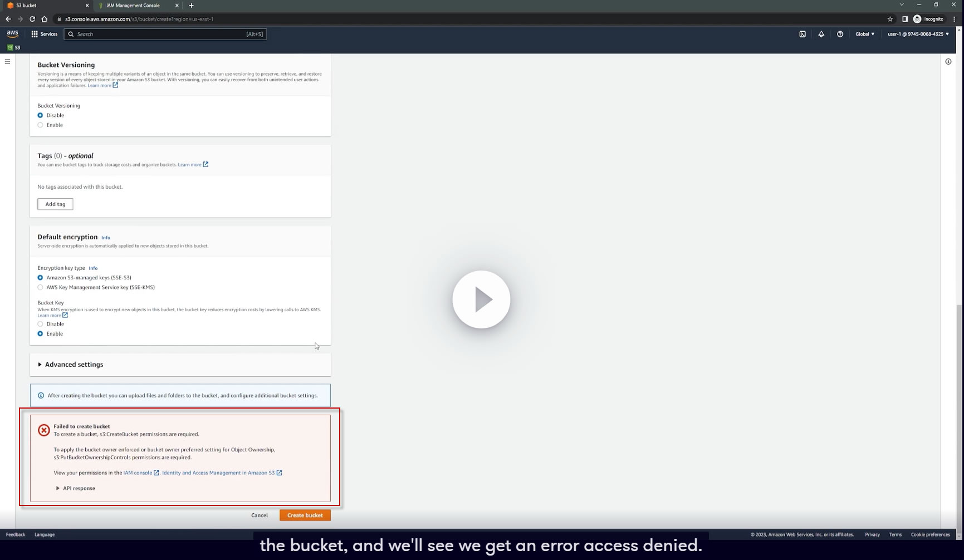Open Learn more link under Bucket Key
This screenshot has width=964, height=560.
click(x=53, y=316)
